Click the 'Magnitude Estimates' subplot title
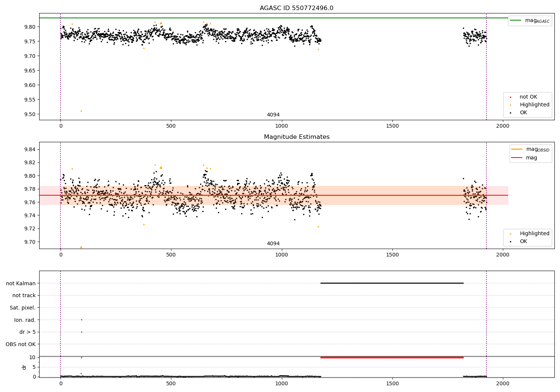 pyautogui.click(x=296, y=137)
